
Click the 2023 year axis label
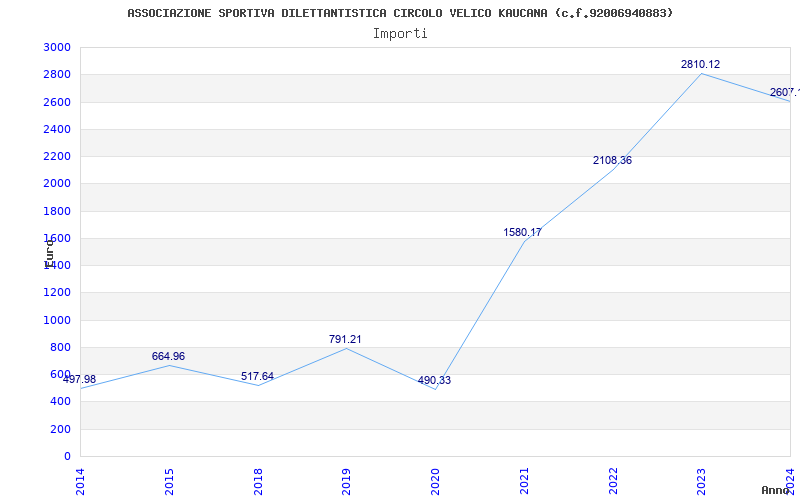coord(702,482)
